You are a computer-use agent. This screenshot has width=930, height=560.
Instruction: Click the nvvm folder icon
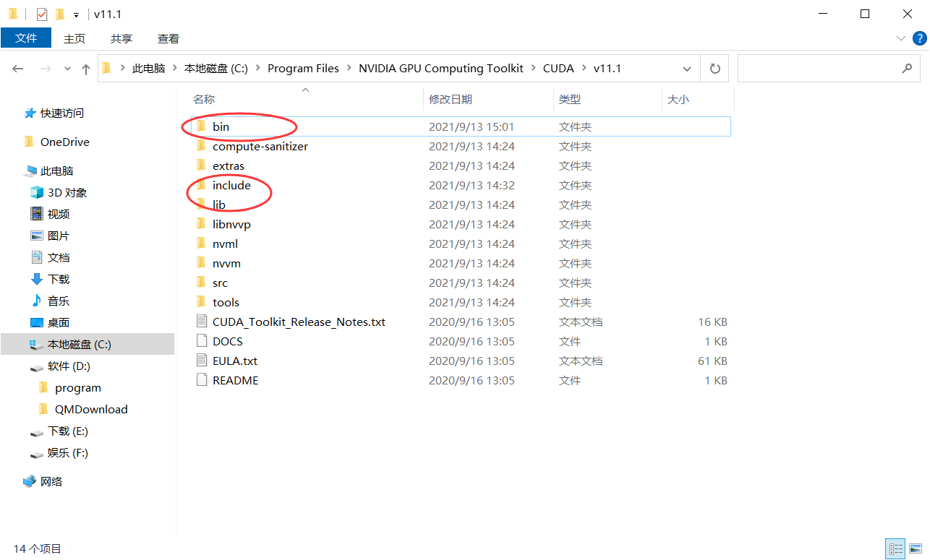point(201,263)
